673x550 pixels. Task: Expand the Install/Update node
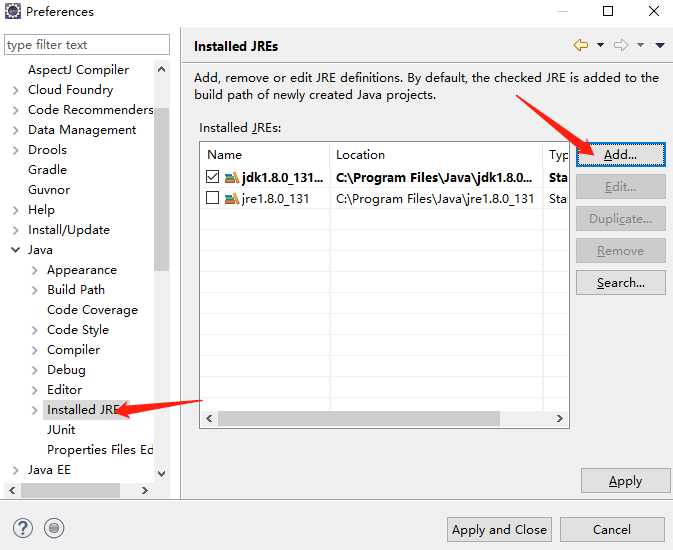tap(15, 230)
